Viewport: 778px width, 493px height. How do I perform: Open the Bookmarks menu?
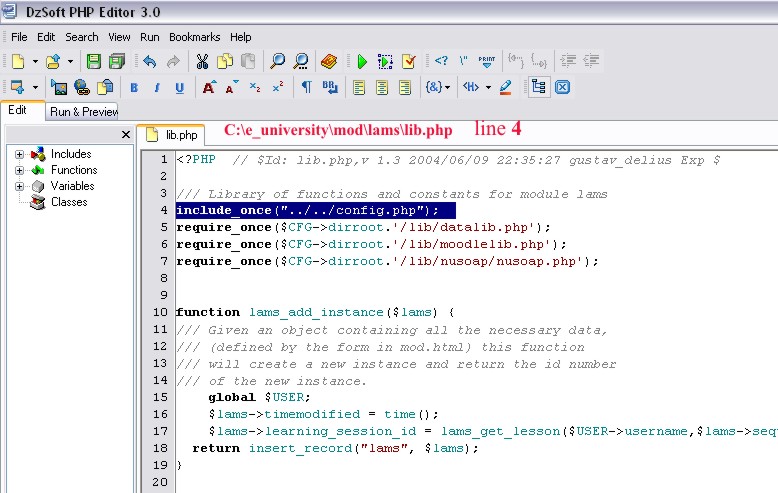[194, 37]
